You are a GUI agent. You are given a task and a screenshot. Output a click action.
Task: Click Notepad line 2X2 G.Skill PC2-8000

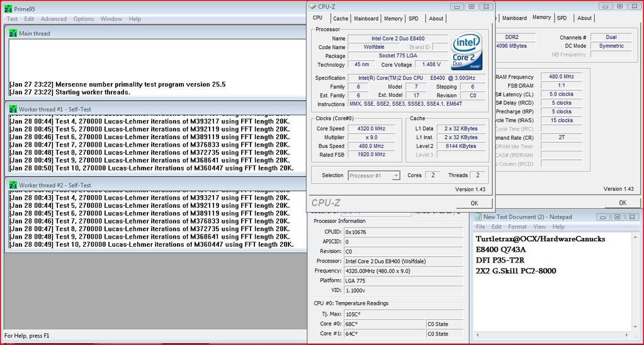click(516, 271)
